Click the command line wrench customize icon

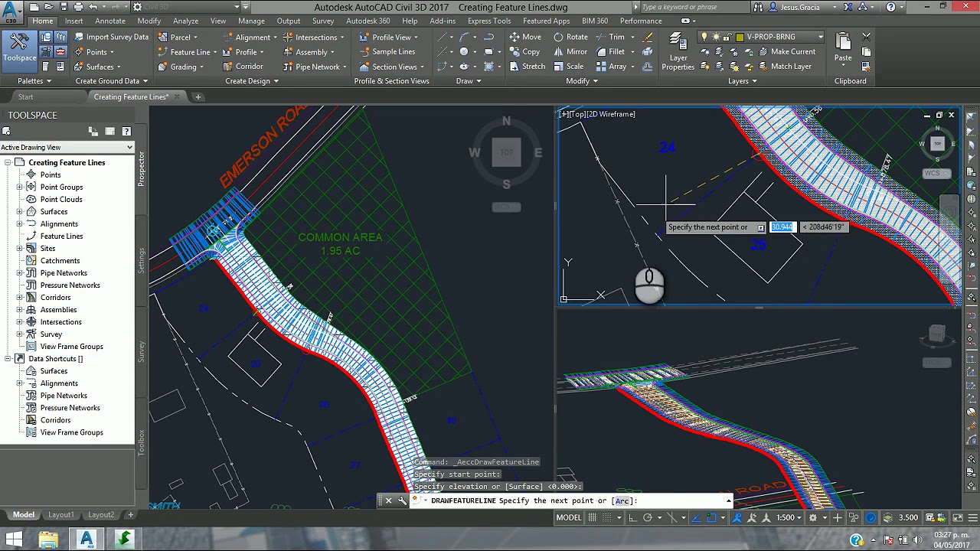tap(403, 500)
